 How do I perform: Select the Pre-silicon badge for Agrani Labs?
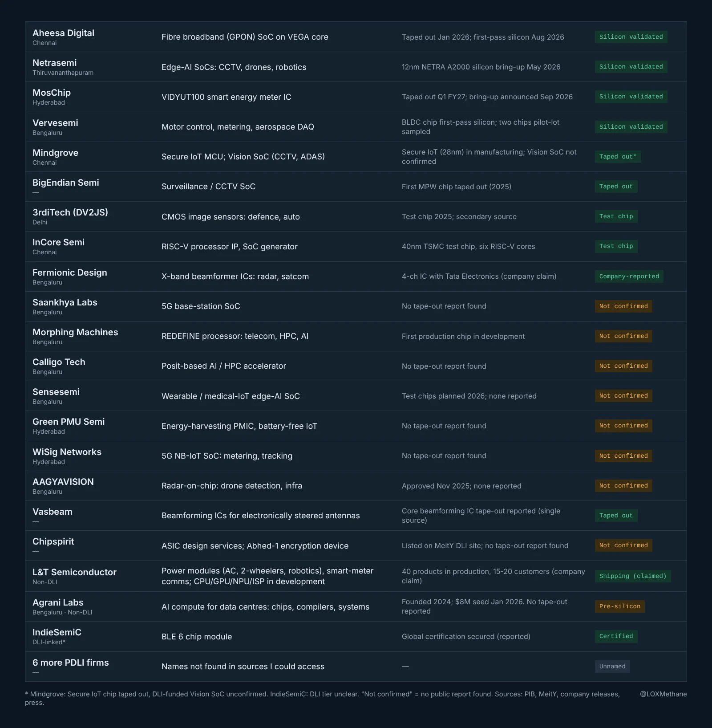619,606
